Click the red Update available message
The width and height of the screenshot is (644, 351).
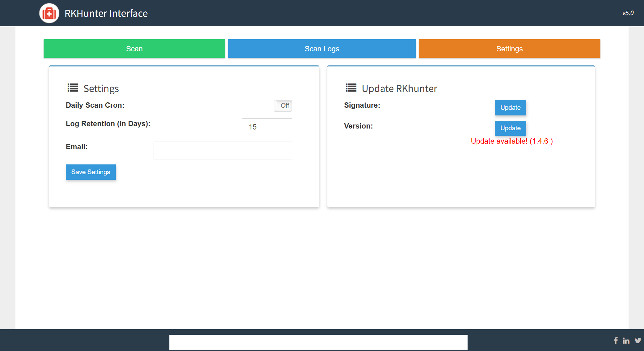[x=512, y=141]
